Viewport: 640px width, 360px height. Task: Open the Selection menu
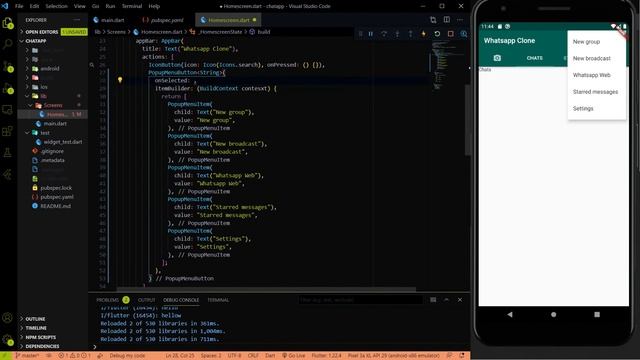[x=56, y=6]
